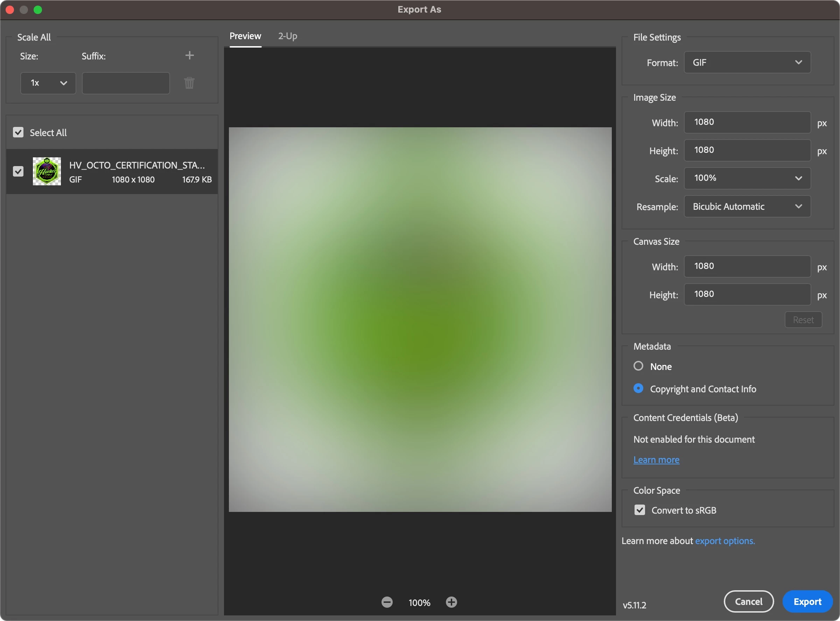This screenshot has width=840, height=621.
Task: Click the plus icon to add scale size
Action: pyautogui.click(x=190, y=56)
